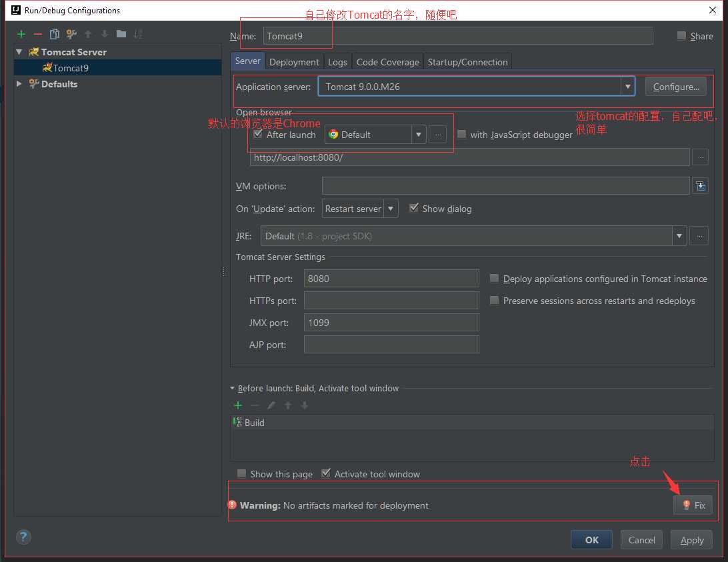Open Application server dropdown
The width and height of the screenshot is (728, 562).
click(627, 87)
